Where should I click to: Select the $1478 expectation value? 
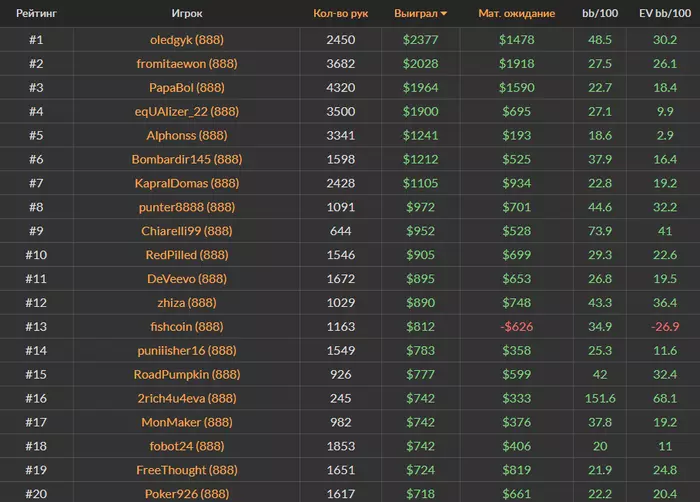(517, 40)
